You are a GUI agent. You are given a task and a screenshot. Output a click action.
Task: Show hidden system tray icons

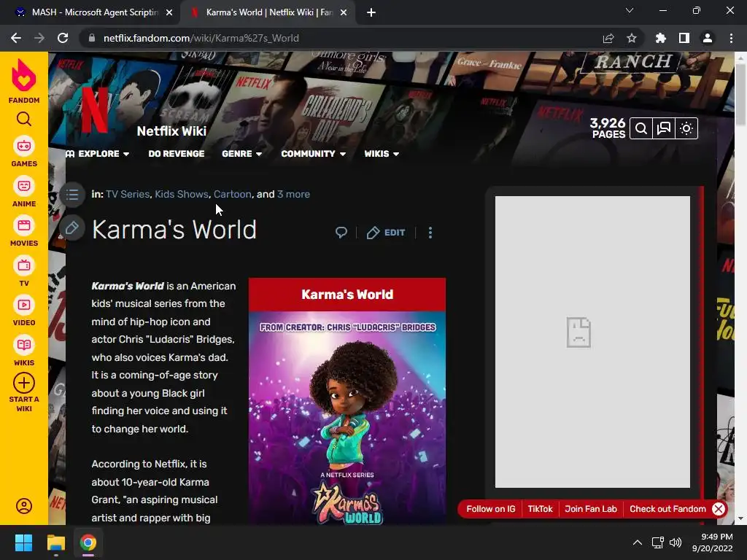tap(638, 542)
